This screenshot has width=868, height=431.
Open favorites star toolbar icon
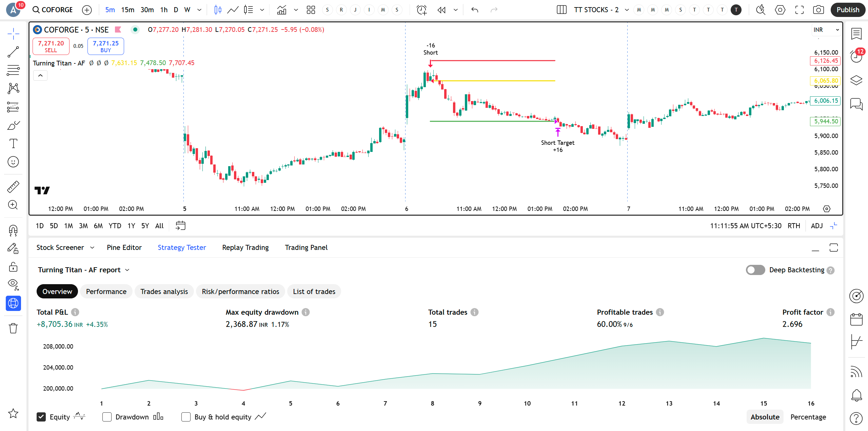(13, 413)
